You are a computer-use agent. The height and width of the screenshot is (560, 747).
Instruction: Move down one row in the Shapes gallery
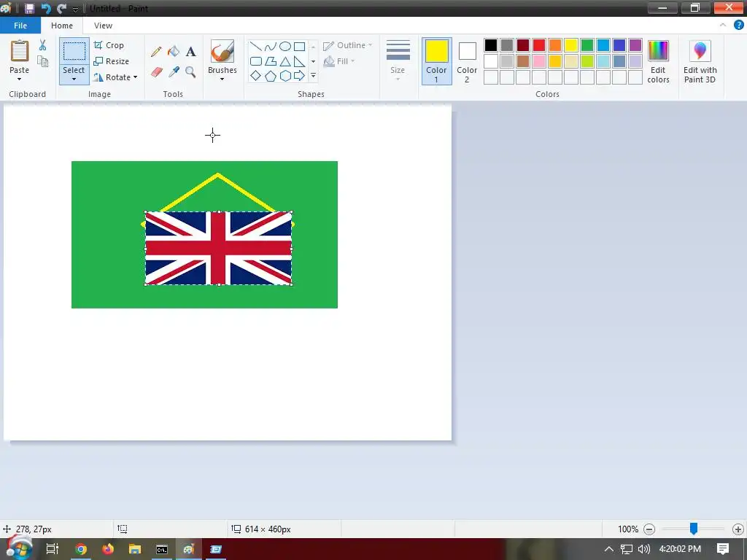313,61
